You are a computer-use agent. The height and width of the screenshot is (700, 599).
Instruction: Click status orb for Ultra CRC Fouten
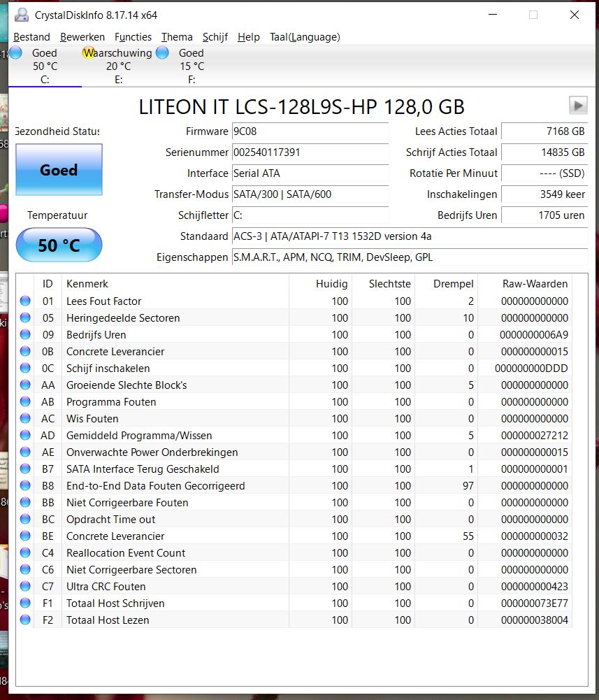(x=25, y=586)
